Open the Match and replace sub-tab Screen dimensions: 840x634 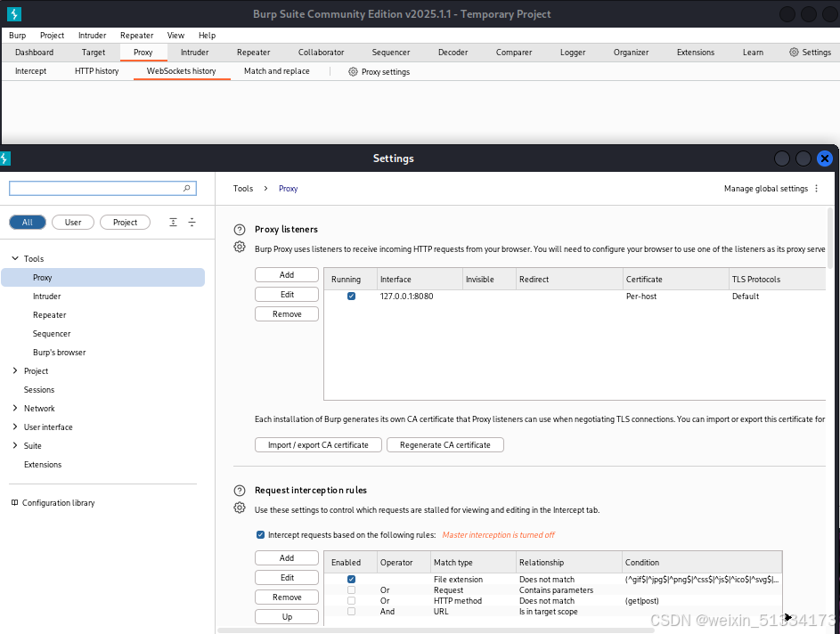(276, 71)
